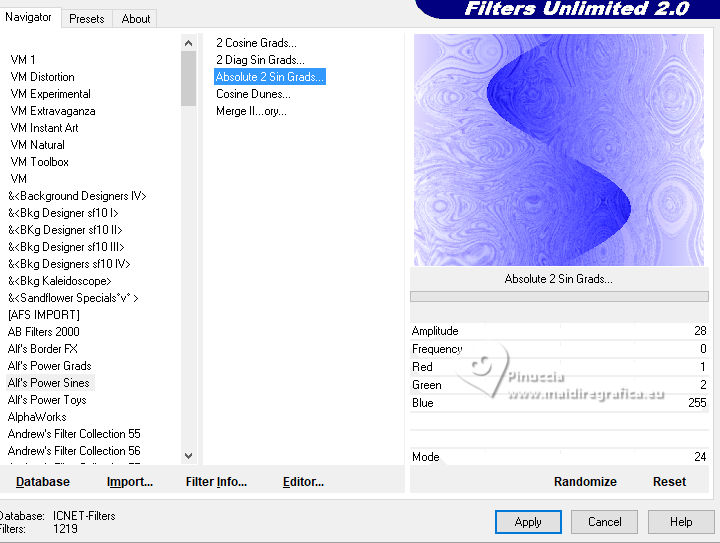Viewport: 720px width, 543px height.
Task: Select Alf's Border FX category
Action: point(43,349)
